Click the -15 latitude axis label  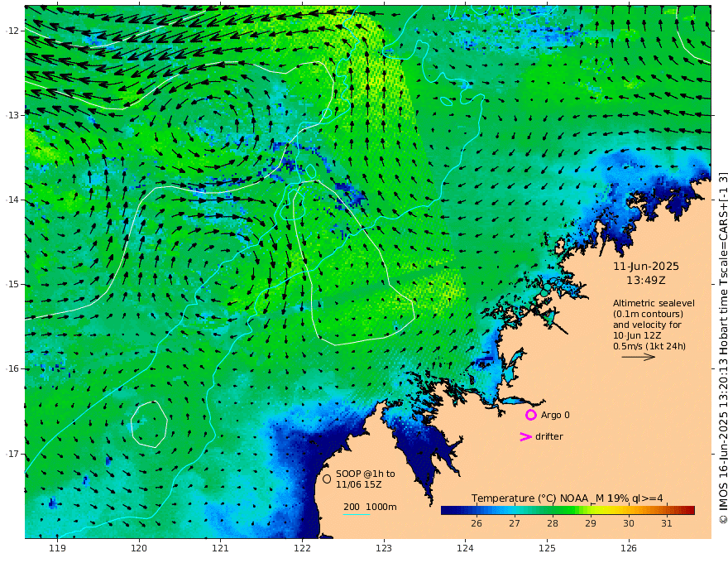click(x=12, y=284)
